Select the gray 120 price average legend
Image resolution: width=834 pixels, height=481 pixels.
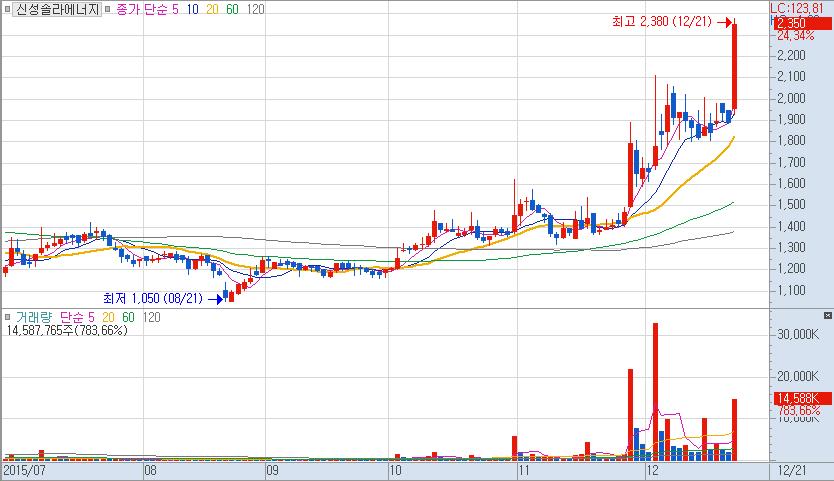(x=255, y=9)
